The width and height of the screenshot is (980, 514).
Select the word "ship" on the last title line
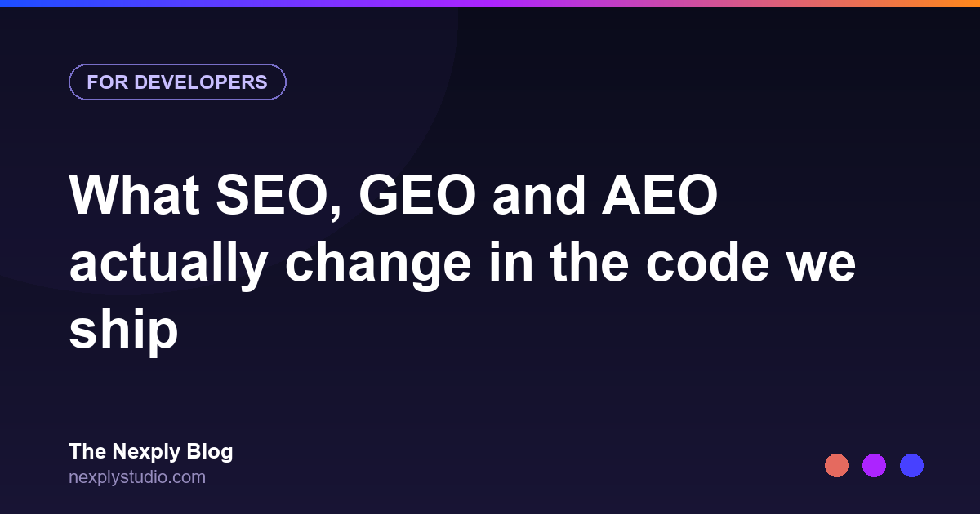click(123, 330)
